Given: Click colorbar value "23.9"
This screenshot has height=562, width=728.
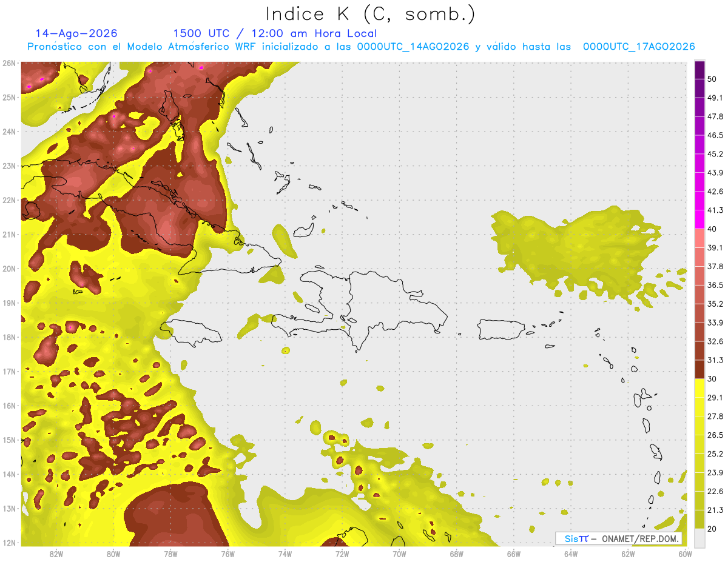Looking at the screenshot, I should pos(715,473).
